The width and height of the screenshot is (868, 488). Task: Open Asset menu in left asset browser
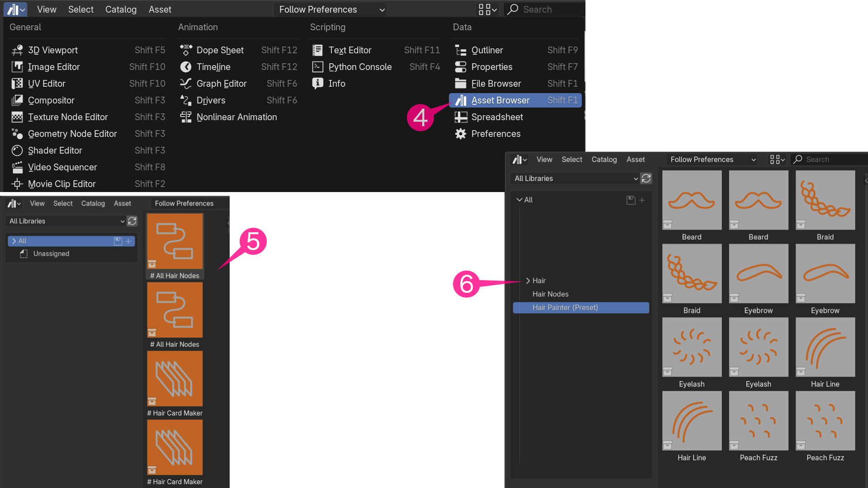coord(123,203)
